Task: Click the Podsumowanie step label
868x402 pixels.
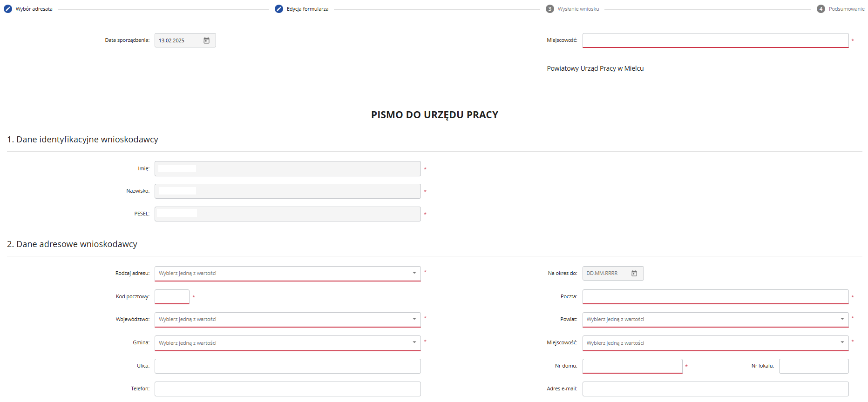Action: point(847,9)
